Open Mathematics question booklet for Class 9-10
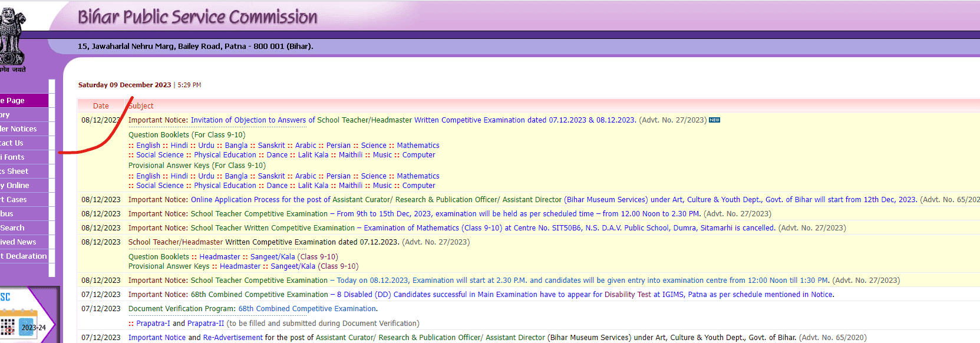The image size is (980, 343). point(418,146)
